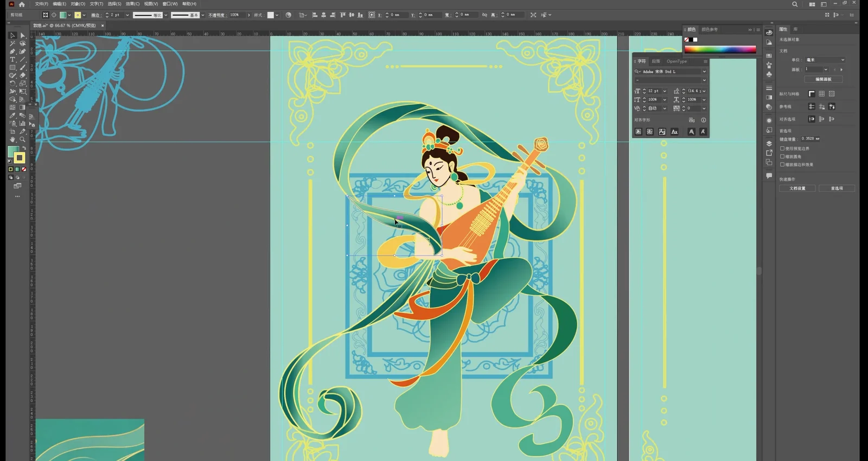
Task: Swap fill and stroke colors arrow
Action: (24, 148)
